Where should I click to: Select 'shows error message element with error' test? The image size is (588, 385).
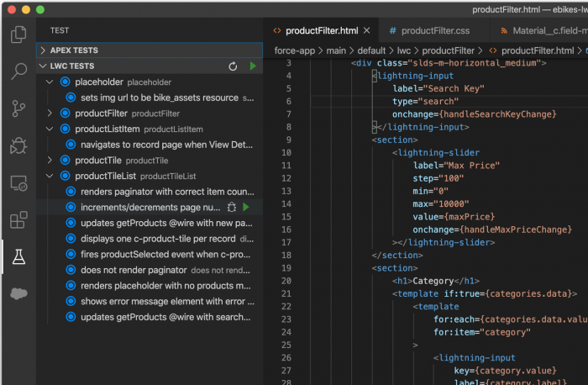(150, 301)
